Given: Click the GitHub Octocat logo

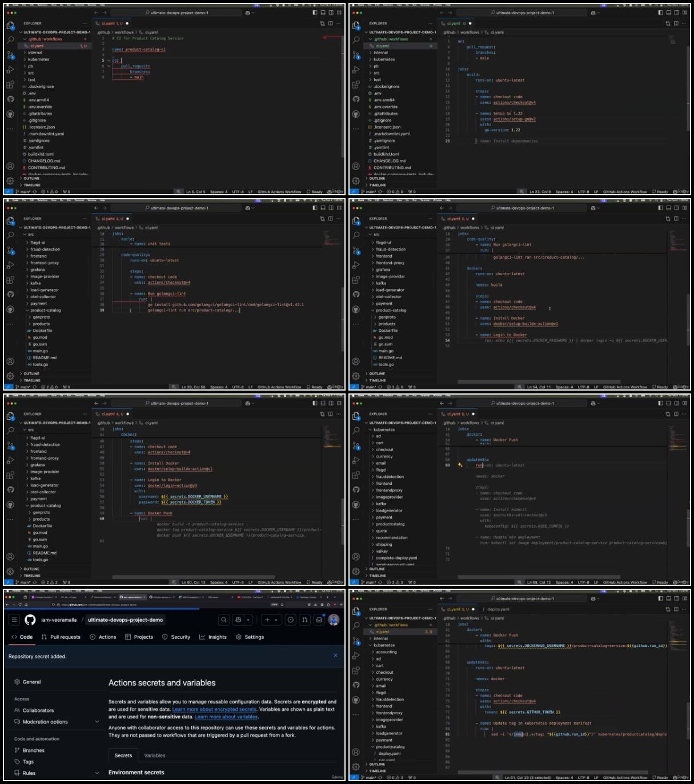Looking at the screenshot, I should point(30,620).
